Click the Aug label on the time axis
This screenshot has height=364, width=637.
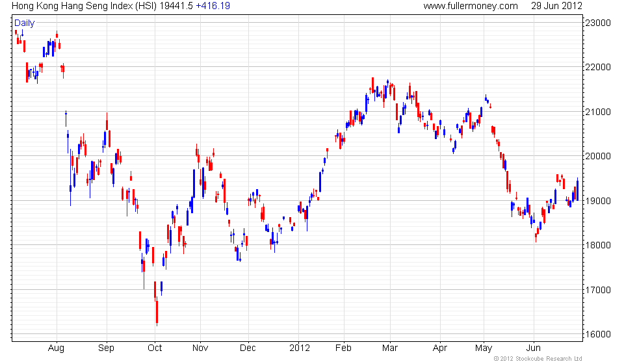[56, 348]
